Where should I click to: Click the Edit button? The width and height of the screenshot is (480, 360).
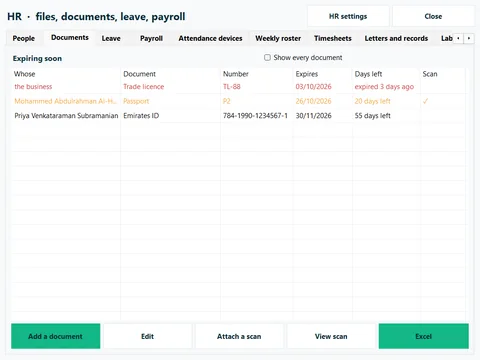(147, 336)
